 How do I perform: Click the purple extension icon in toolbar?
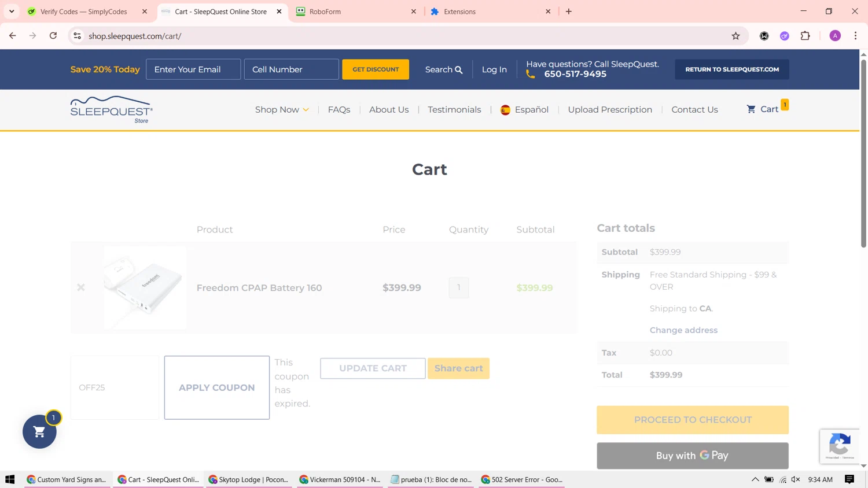pos(785,36)
